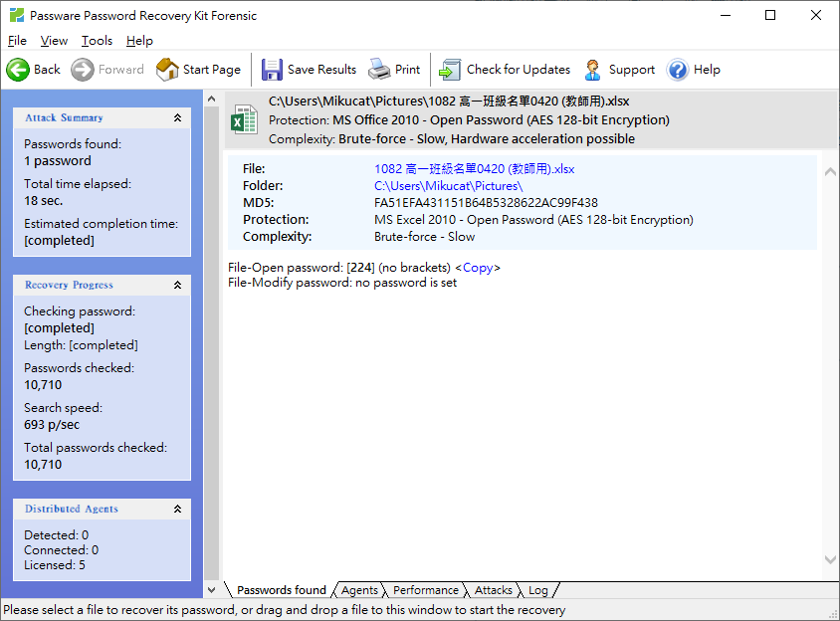Image resolution: width=840 pixels, height=621 pixels.
Task: Switch to the Passwords found tab
Action: point(282,590)
